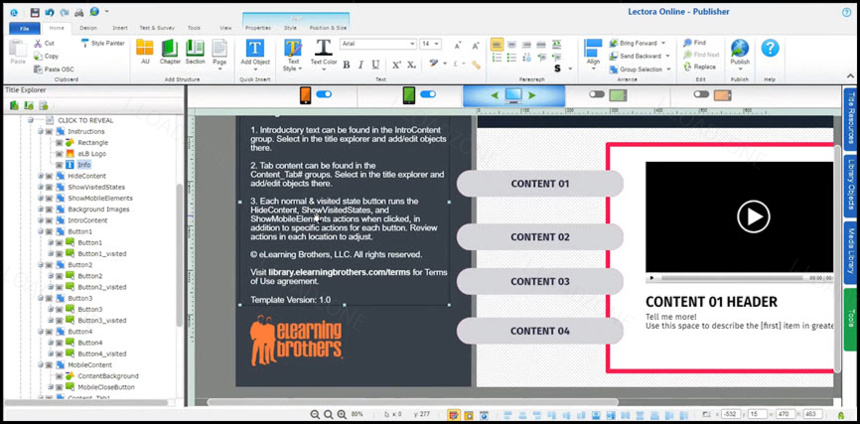Click the horizontal canvas scrollbar

(412, 402)
